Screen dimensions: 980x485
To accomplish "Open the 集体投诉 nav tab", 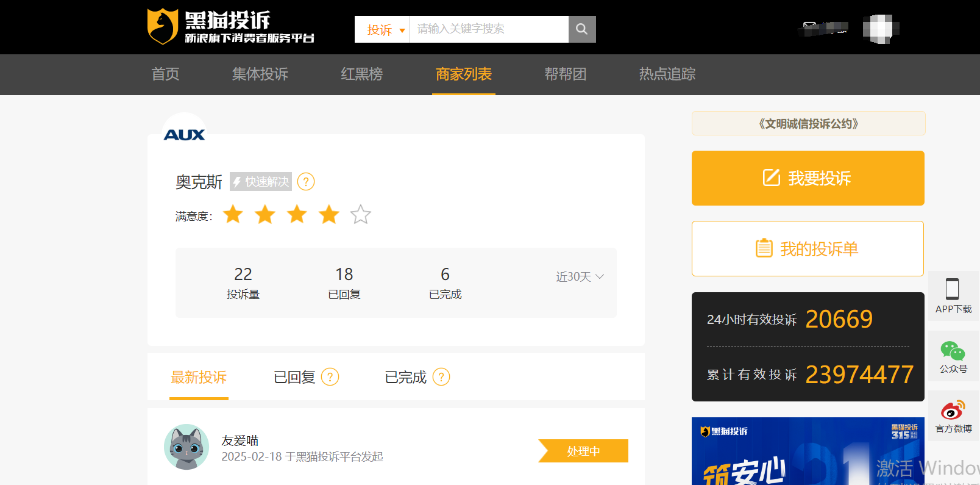I will point(260,74).
